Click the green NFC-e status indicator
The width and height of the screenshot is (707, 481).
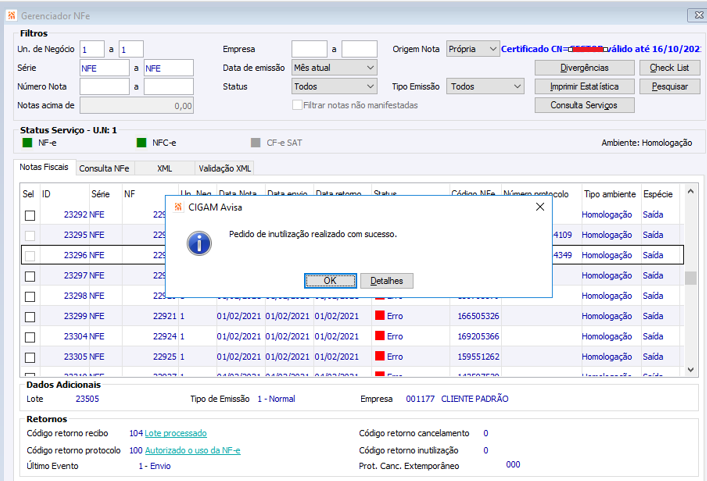click(142, 143)
